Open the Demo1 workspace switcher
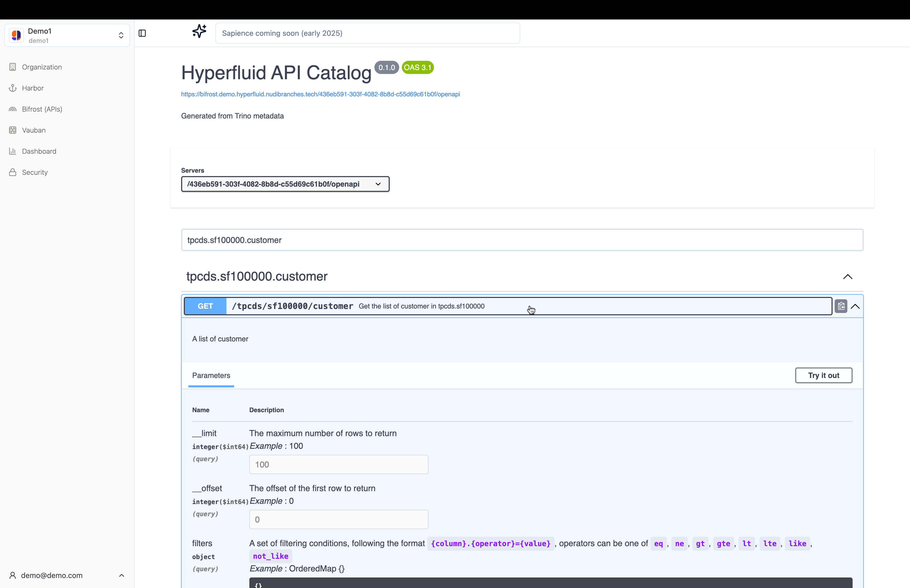Screen dimensions: 910x588 coord(67,35)
